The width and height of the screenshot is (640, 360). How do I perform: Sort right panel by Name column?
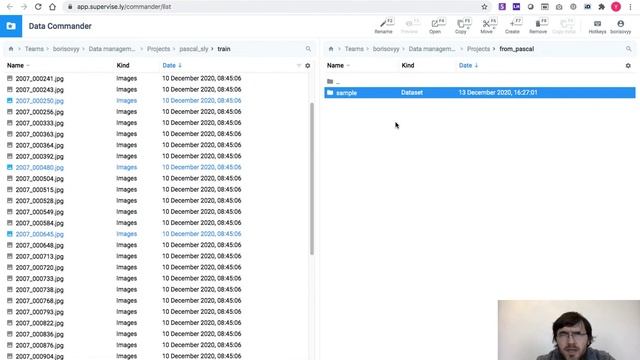pyautogui.click(x=338, y=65)
